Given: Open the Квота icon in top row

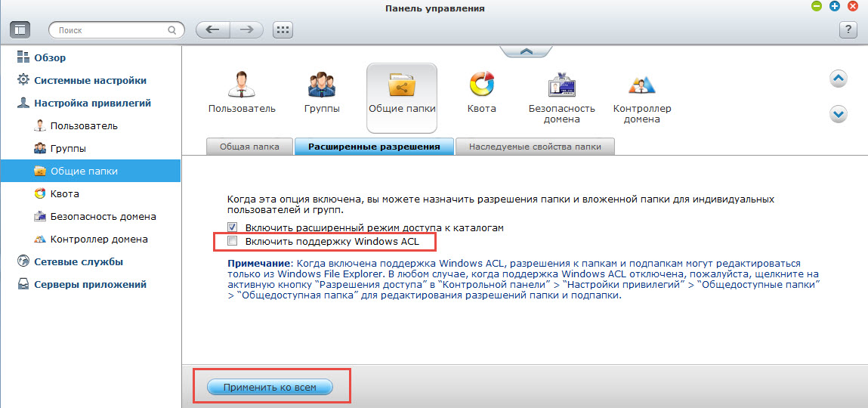Looking at the screenshot, I should 482,92.
